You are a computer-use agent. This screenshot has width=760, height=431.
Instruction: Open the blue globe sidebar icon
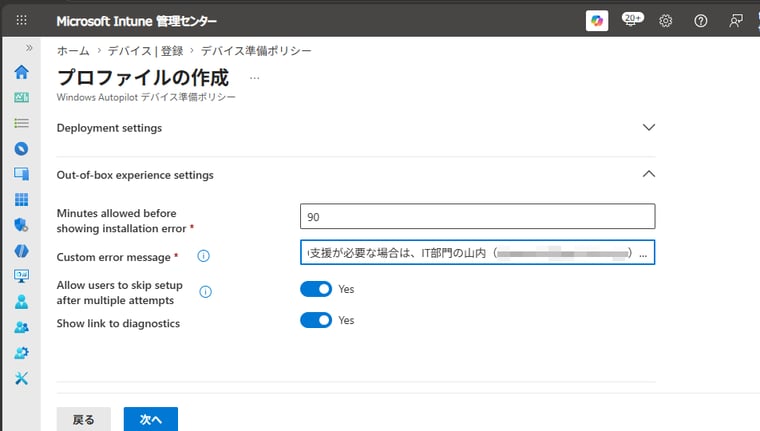[21, 251]
